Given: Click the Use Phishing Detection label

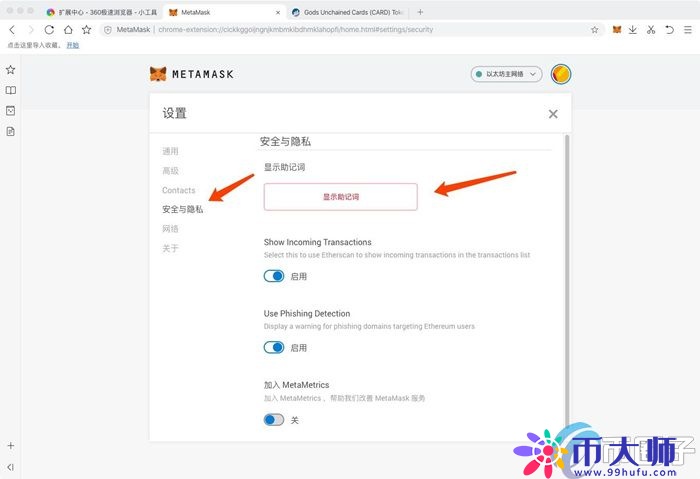Looking at the screenshot, I should (x=307, y=313).
